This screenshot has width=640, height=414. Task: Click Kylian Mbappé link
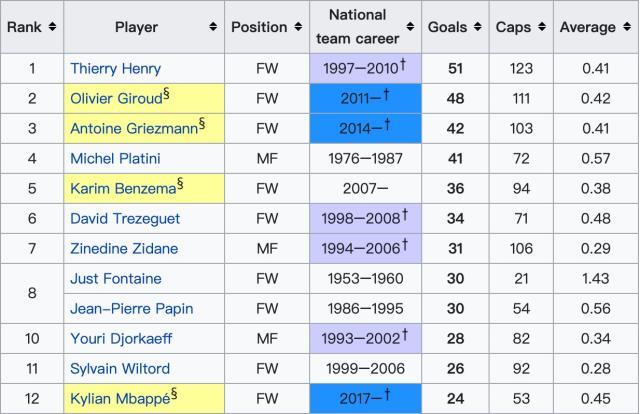(x=116, y=399)
